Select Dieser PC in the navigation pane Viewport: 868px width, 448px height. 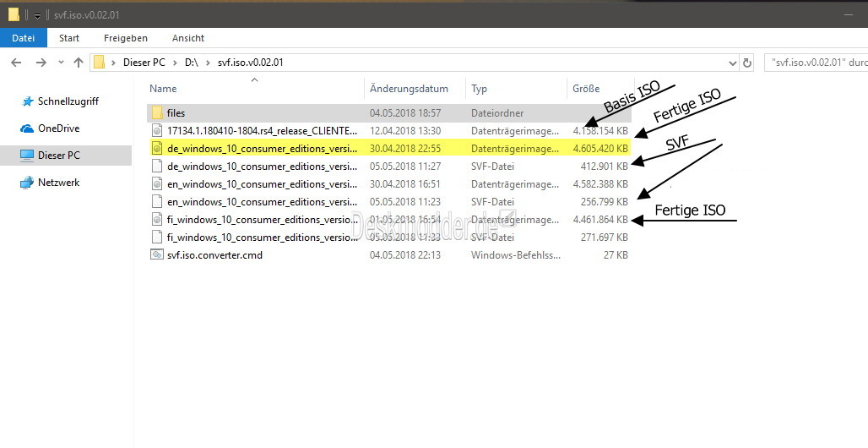(x=58, y=156)
